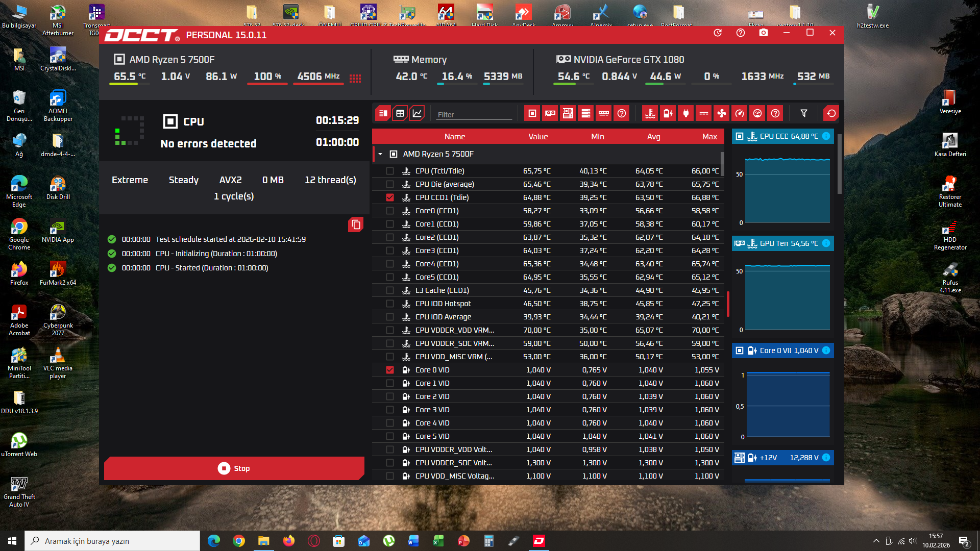Toggle the storage hardware filter icon
This screenshot has height=551, width=980.
point(585,113)
